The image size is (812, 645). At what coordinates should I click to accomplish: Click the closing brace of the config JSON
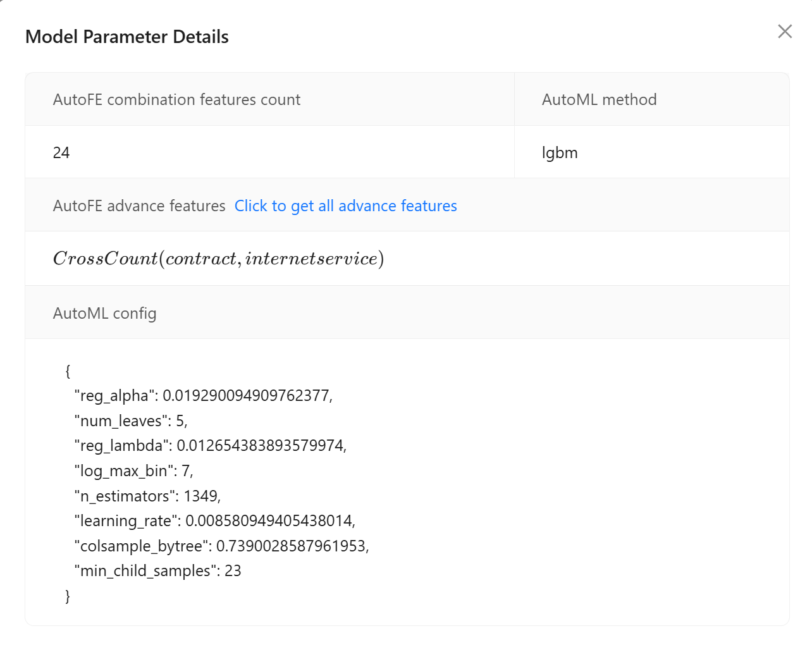68,596
